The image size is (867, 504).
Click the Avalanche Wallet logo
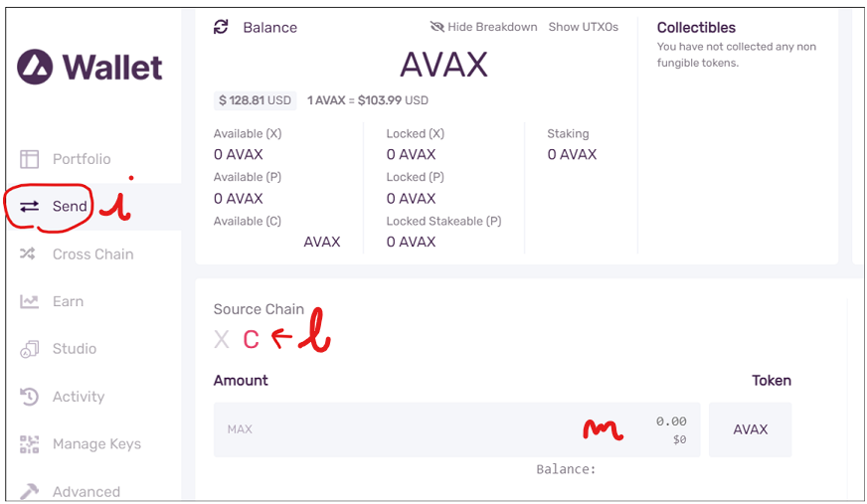click(x=89, y=67)
